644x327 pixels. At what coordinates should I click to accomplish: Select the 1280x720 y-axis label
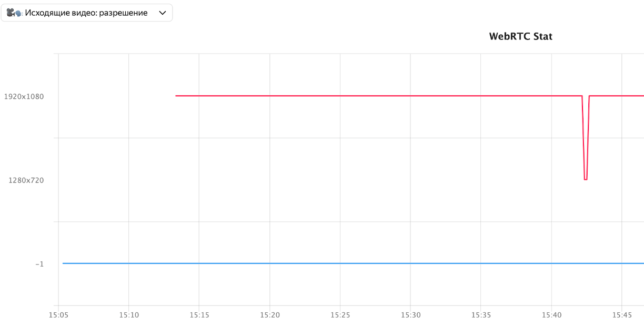tap(26, 180)
